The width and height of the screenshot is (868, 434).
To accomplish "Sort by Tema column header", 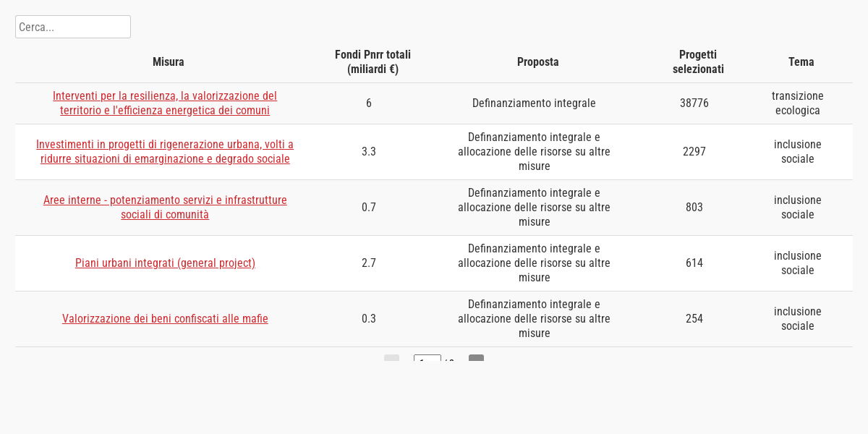I will click(x=801, y=62).
